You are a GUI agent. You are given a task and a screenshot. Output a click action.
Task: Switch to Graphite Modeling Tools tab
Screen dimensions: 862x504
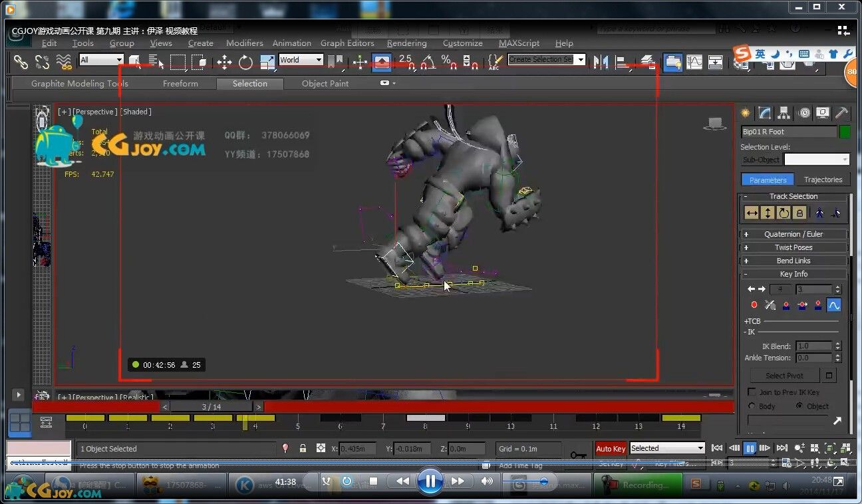click(80, 84)
